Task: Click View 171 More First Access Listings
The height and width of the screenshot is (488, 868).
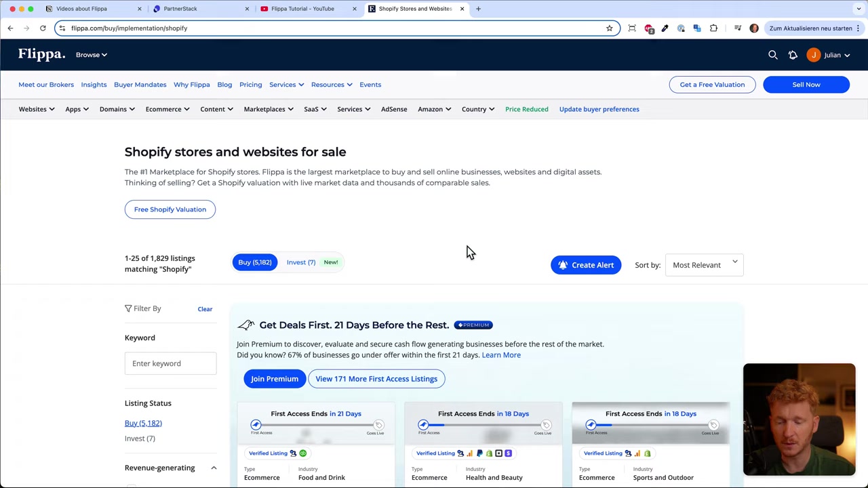Action: coord(376,379)
